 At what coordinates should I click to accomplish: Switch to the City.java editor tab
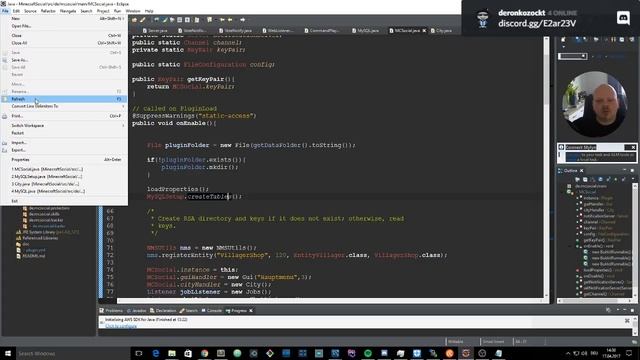coord(442,31)
